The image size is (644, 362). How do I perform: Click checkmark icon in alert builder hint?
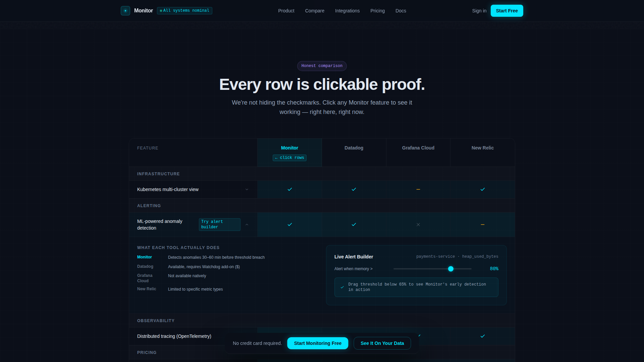[x=342, y=287]
